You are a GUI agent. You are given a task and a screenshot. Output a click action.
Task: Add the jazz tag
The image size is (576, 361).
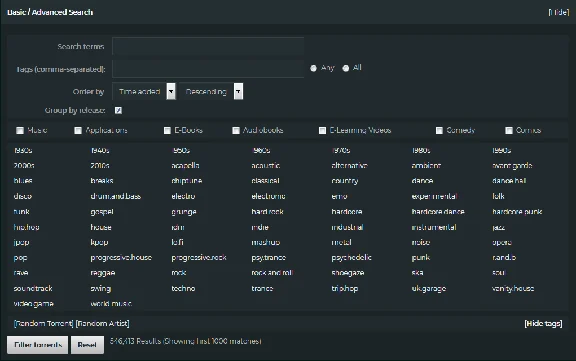[x=498, y=227]
